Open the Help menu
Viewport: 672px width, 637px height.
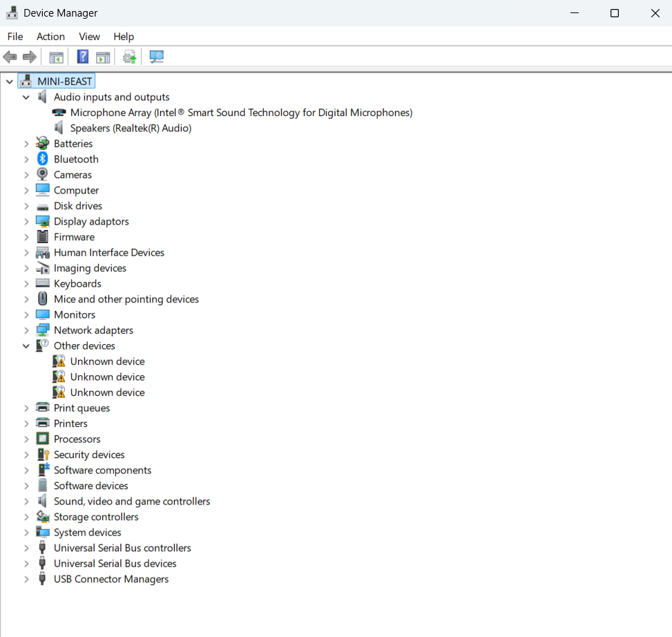(124, 37)
